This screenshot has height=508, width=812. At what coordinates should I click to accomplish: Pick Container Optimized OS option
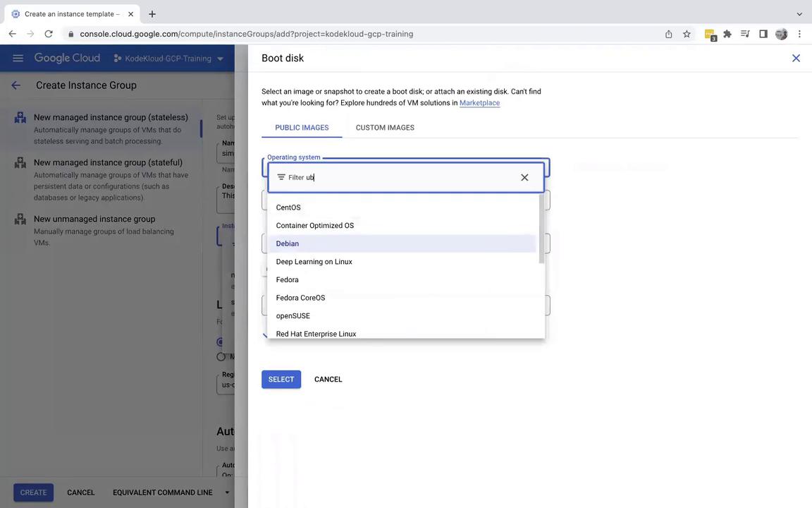[x=315, y=226]
